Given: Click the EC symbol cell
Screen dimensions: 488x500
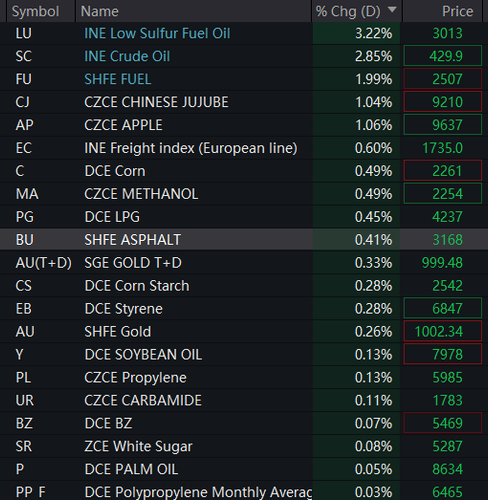Looking at the screenshot, I should pos(24,148).
